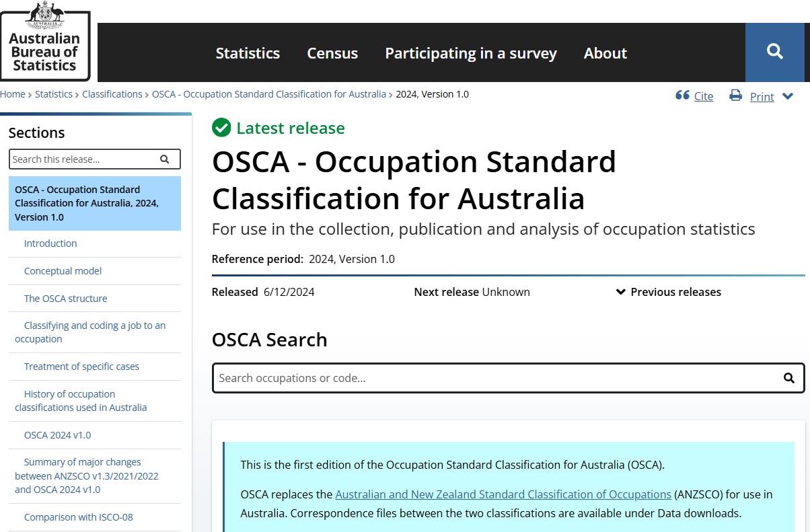Open the Conceptual model section

[x=63, y=271]
